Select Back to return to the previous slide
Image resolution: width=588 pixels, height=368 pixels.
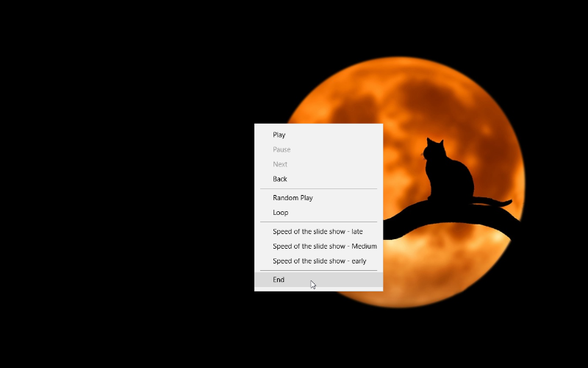point(280,179)
